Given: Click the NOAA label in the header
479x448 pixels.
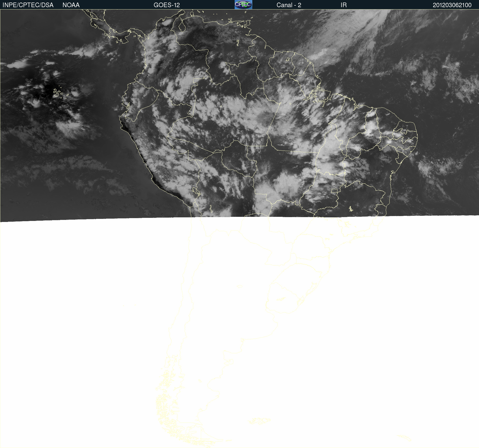Looking at the screenshot, I should pyautogui.click(x=71, y=5).
